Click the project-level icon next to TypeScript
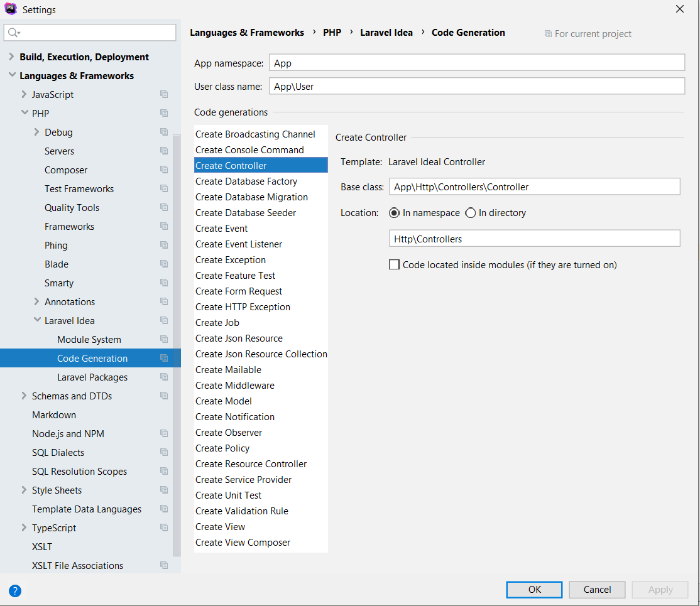The image size is (700, 606). [x=164, y=528]
